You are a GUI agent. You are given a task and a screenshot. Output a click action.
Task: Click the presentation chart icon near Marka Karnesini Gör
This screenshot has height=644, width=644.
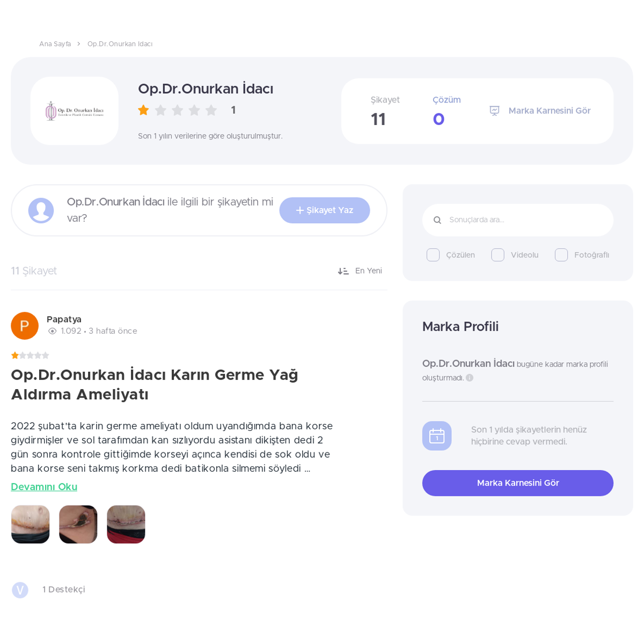pyautogui.click(x=494, y=111)
